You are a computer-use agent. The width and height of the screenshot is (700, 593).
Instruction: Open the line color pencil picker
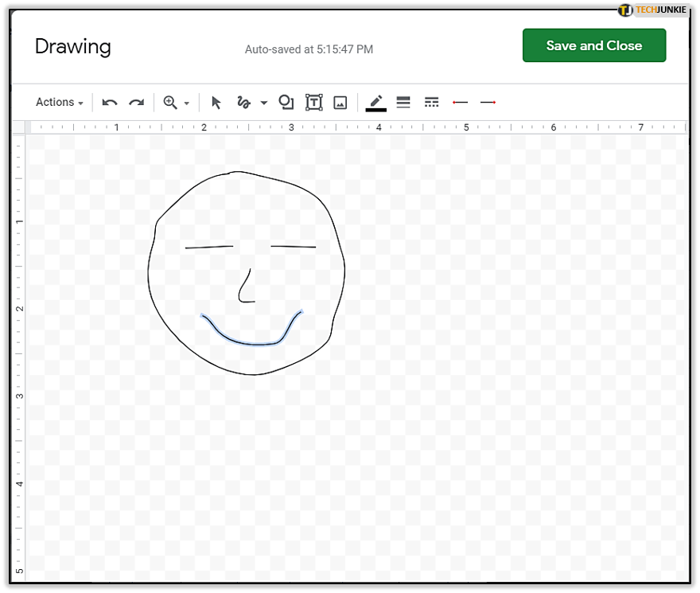point(375,102)
